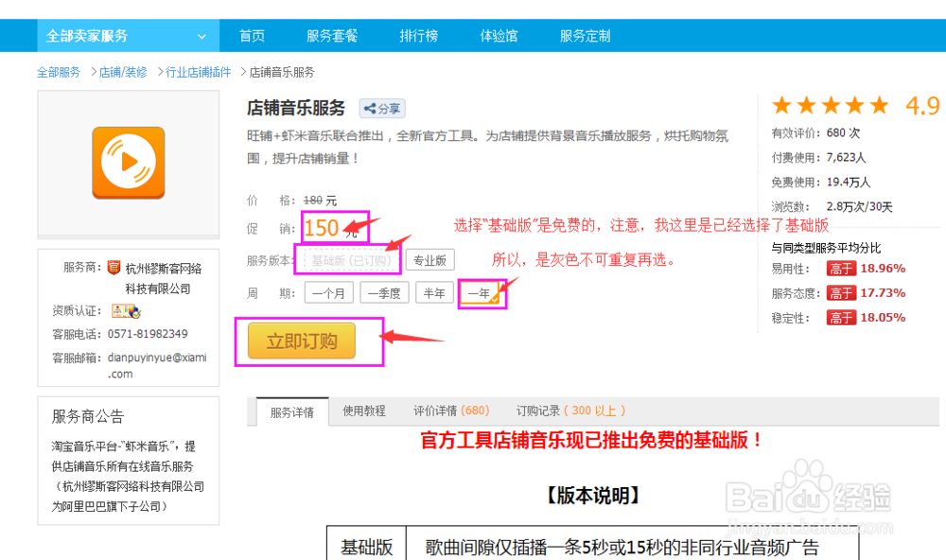The image size is (946, 560).
Task: Click the qualification certification badge icons
Action: click(126, 311)
